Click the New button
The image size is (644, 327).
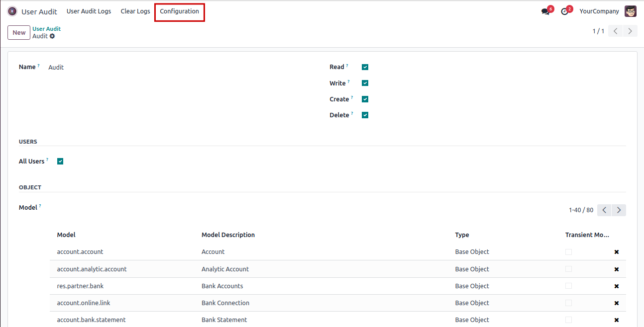19,32
